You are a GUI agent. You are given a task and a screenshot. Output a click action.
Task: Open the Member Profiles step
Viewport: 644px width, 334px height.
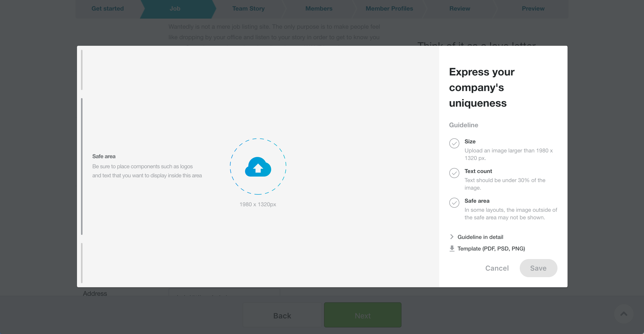(x=389, y=8)
